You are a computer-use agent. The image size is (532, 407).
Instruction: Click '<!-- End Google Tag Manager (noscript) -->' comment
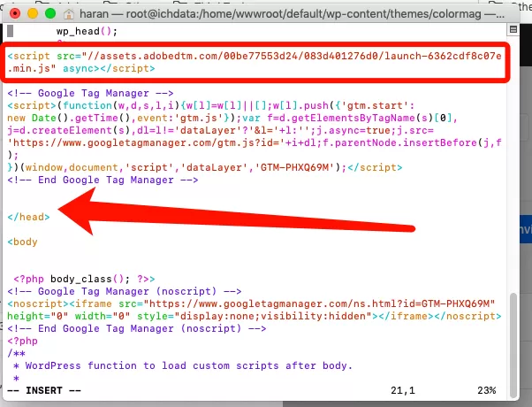pyautogui.click(x=137, y=328)
